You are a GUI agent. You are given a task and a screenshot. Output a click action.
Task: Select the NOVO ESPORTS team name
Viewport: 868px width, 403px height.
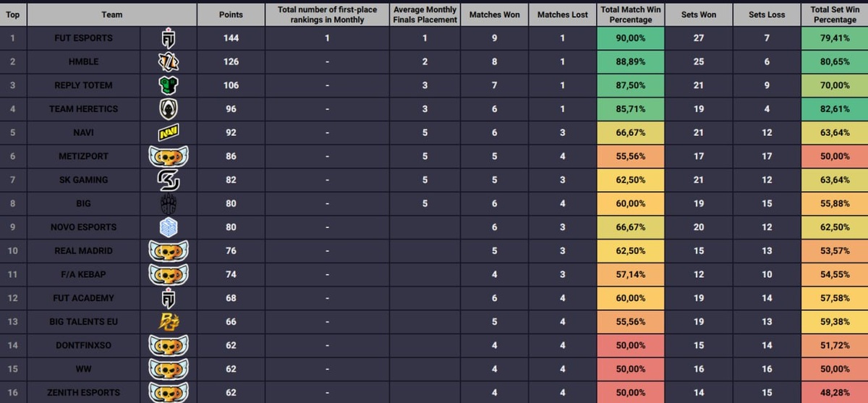tap(83, 227)
